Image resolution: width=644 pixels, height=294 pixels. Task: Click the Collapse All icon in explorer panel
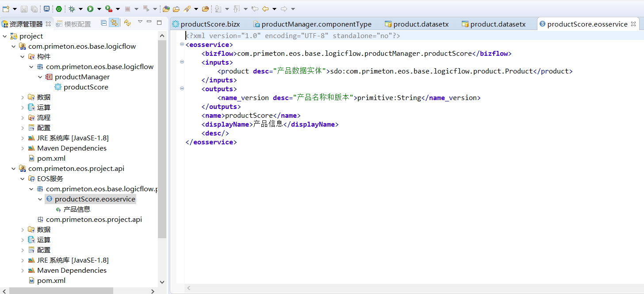point(104,23)
